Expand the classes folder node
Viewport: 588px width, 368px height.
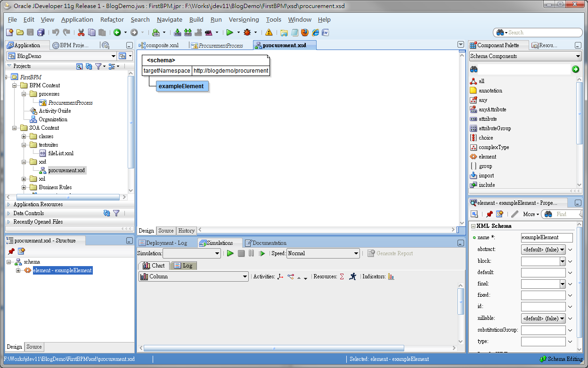(24, 136)
